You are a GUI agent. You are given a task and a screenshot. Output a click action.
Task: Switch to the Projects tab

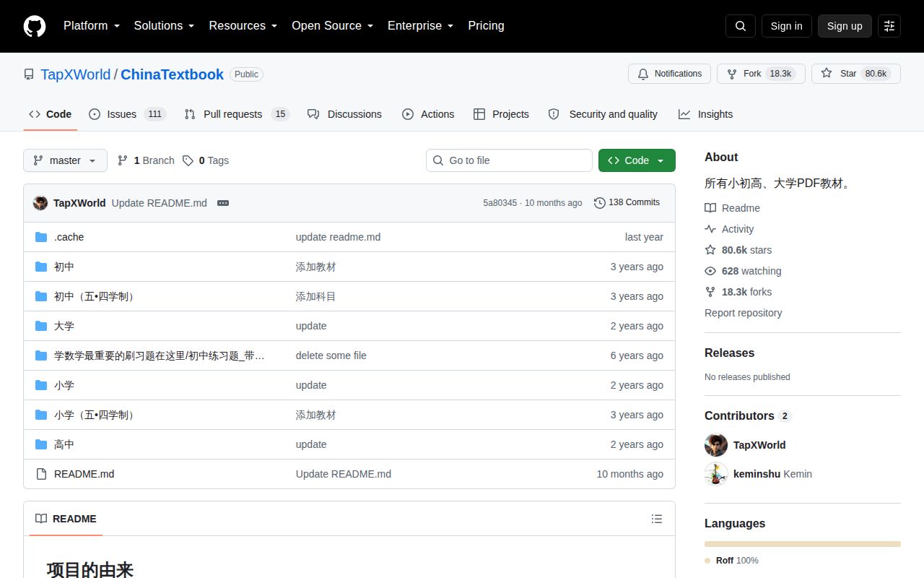(x=501, y=114)
